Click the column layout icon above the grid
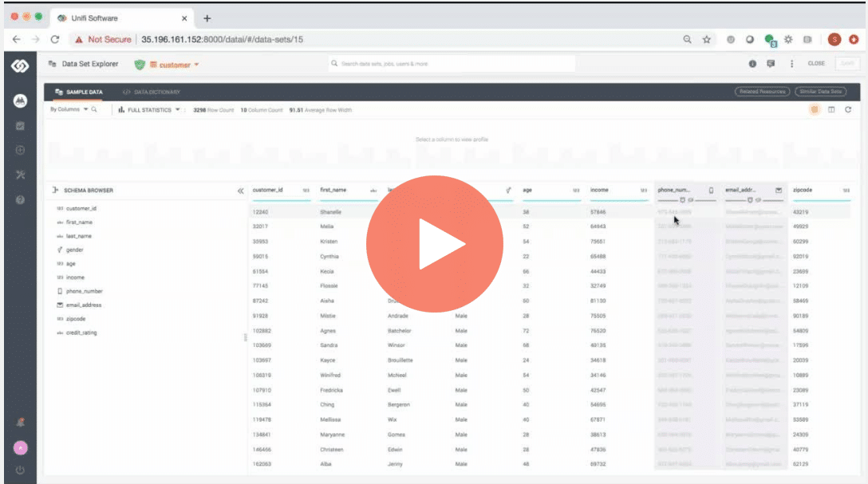Viewport: 868px width, 484px height. pyautogui.click(x=832, y=109)
